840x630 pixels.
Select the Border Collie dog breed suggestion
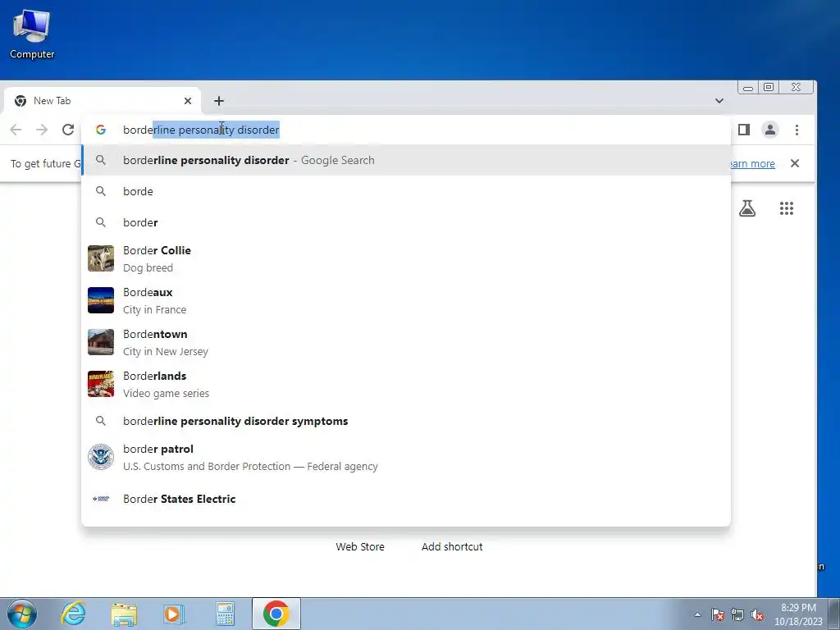coord(406,258)
